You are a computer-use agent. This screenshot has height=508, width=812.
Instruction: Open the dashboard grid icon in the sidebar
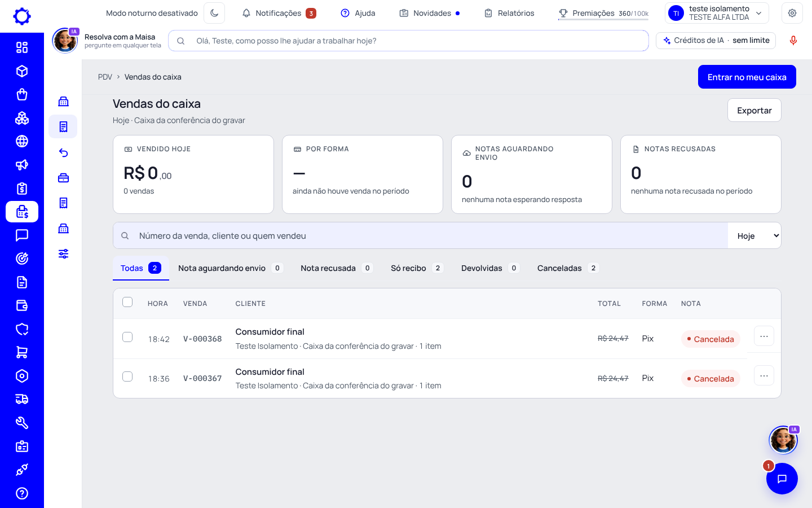pyautogui.click(x=22, y=47)
